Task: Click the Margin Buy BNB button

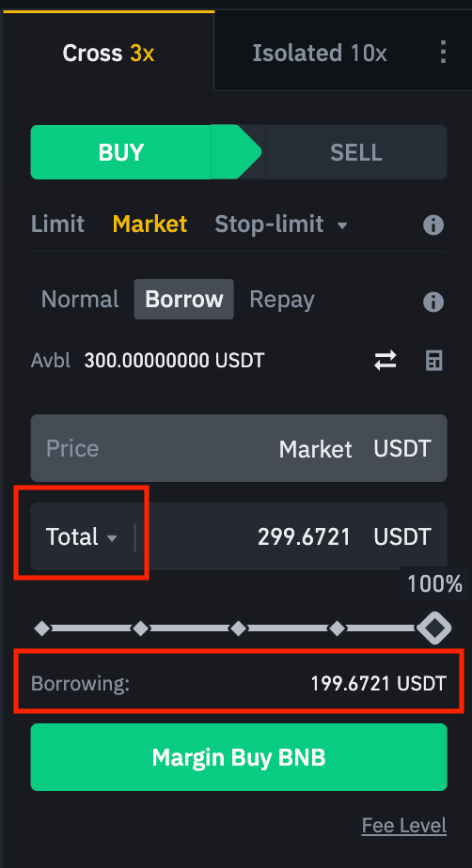Action: pos(239,757)
